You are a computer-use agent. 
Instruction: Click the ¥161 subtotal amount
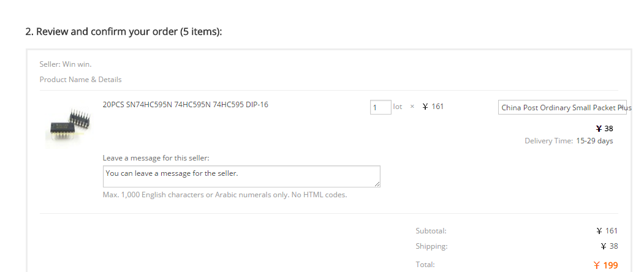coord(607,231)
